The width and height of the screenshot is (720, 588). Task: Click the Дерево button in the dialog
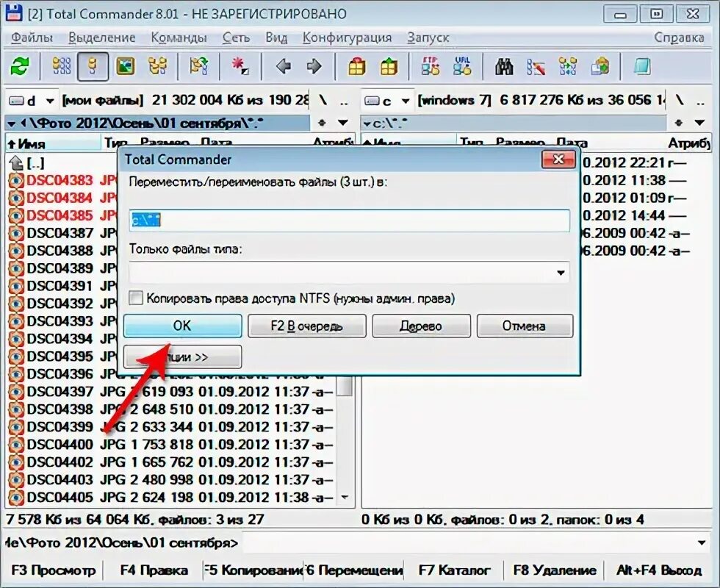tap(421, 326)
